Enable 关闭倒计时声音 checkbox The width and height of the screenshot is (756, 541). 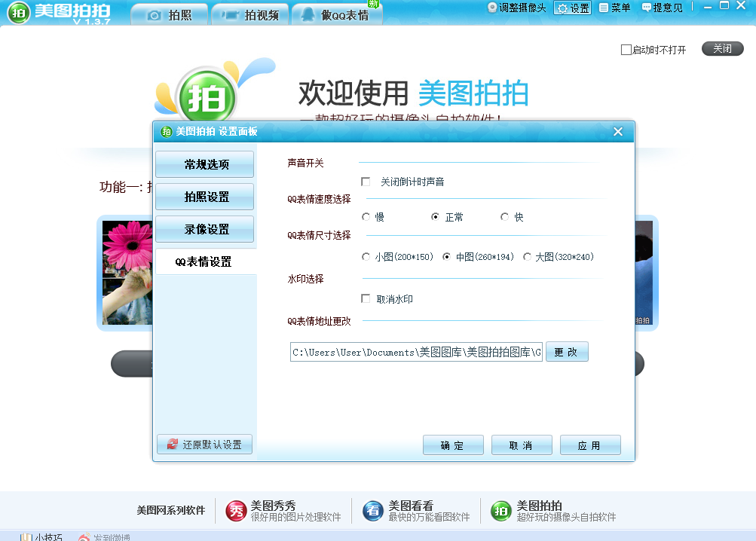[366, 182]
